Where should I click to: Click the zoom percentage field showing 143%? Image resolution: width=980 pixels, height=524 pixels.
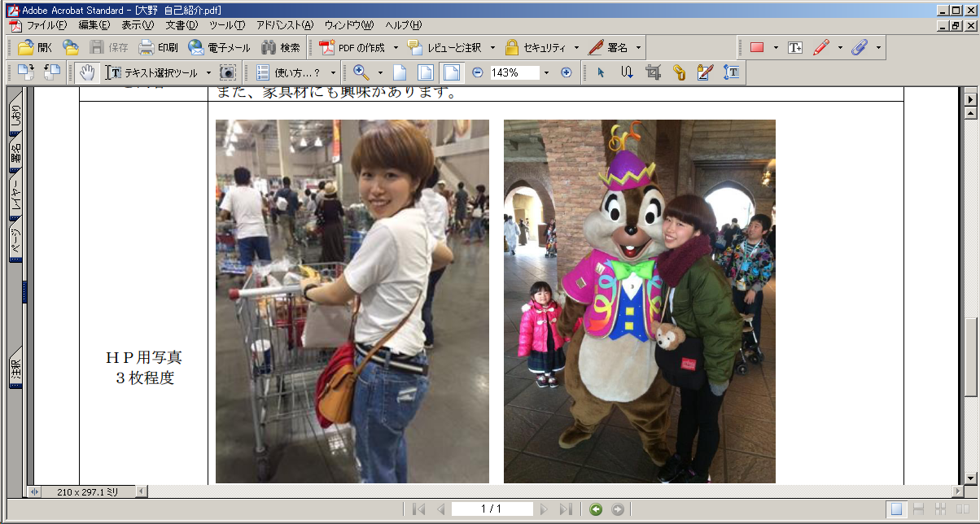coord(514,72)
